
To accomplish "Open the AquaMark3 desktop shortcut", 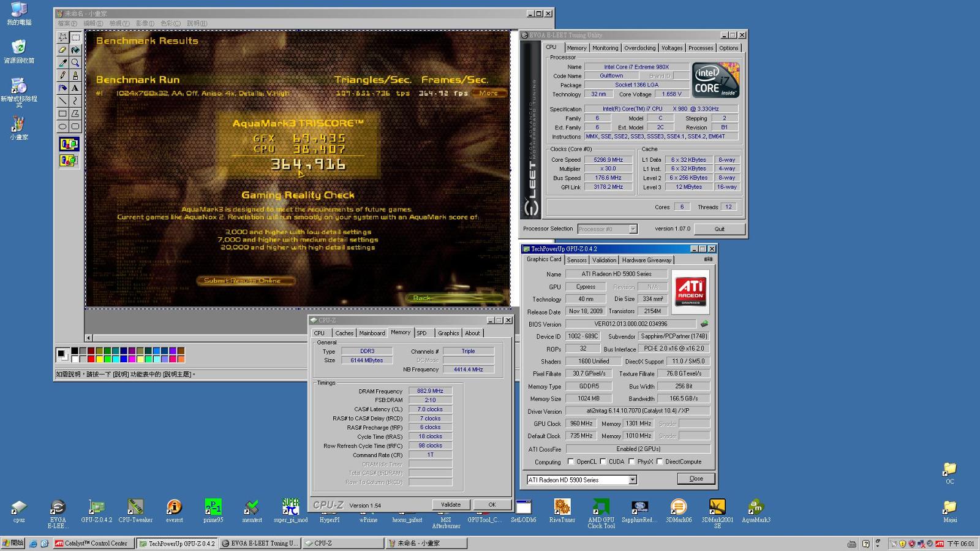I will tap(756, 511).
